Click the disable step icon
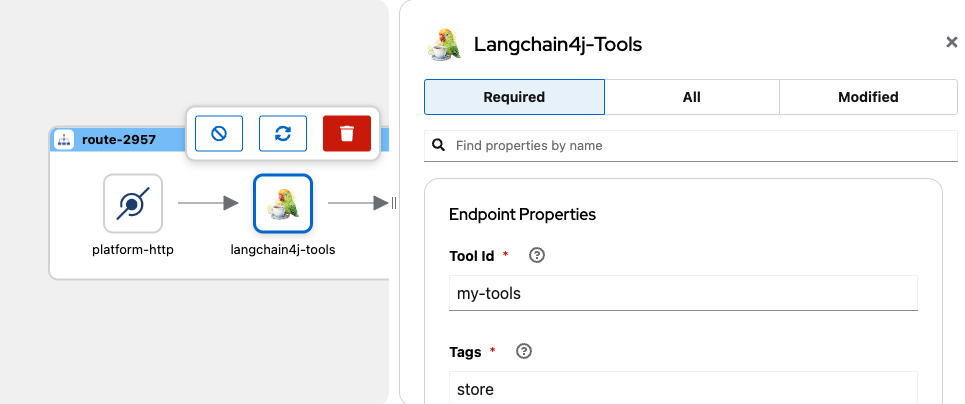Image resolution: width=965 pixels, height=404 pixels. coord(219,133)
